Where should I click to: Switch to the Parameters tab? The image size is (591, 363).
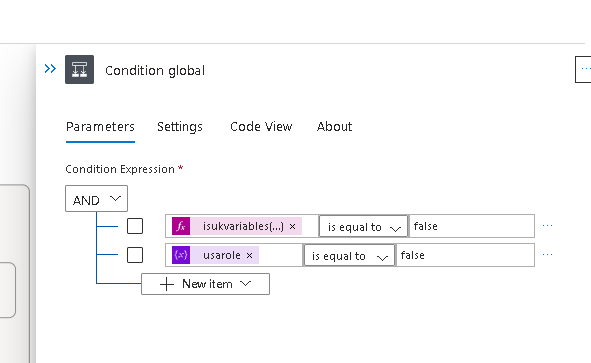[x=100, y=127]
